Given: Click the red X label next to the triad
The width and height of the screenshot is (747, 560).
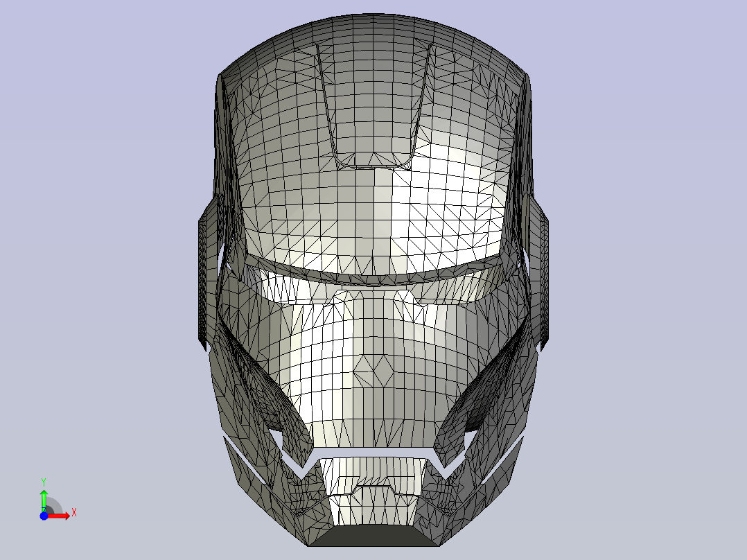Looking at the screenshot, I should (x=74, y=513).
